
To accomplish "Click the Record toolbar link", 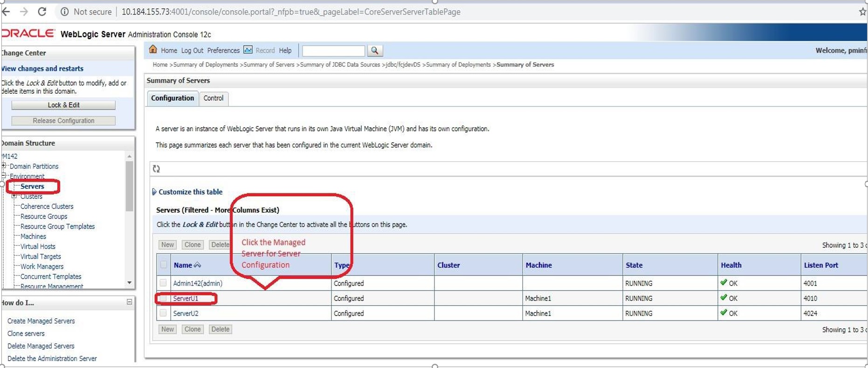I will 265,50.
